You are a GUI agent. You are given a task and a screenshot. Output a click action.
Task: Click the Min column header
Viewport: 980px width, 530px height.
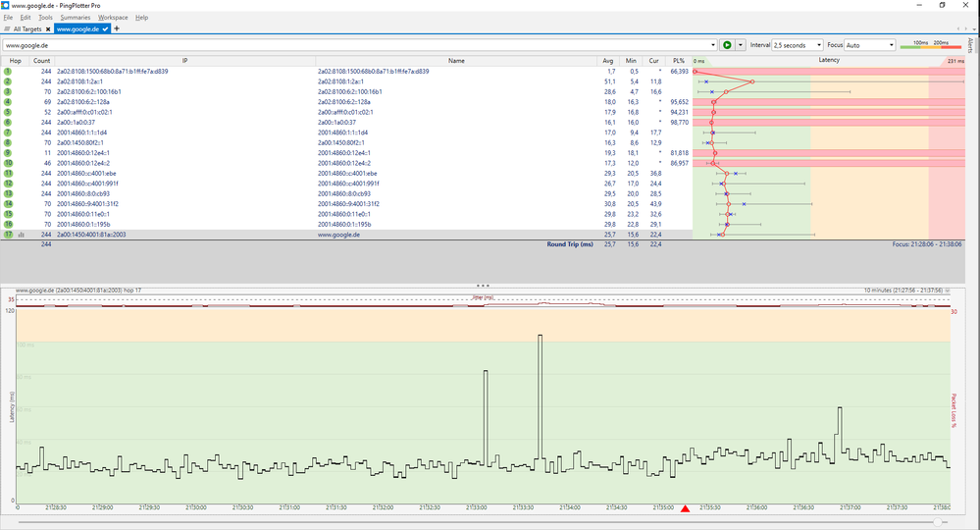(x=631, y=61)
